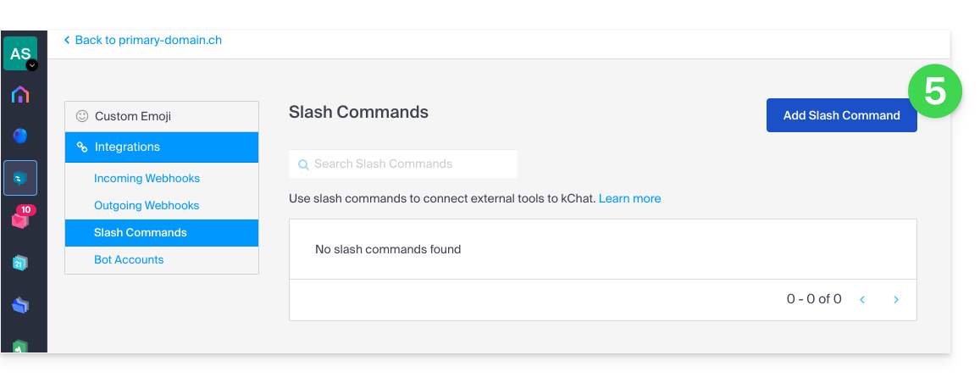The image size is (980, 383).
Task: Select the Integrations section
Action: pos(162,147)
